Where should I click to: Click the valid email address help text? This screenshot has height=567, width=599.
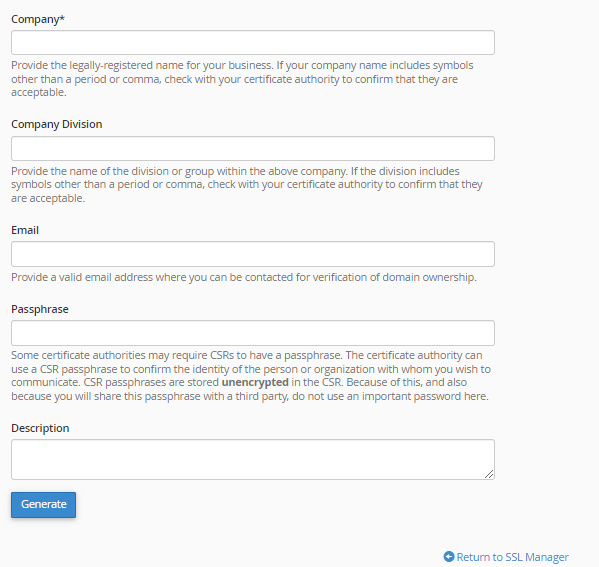click(x=244, y=277)
